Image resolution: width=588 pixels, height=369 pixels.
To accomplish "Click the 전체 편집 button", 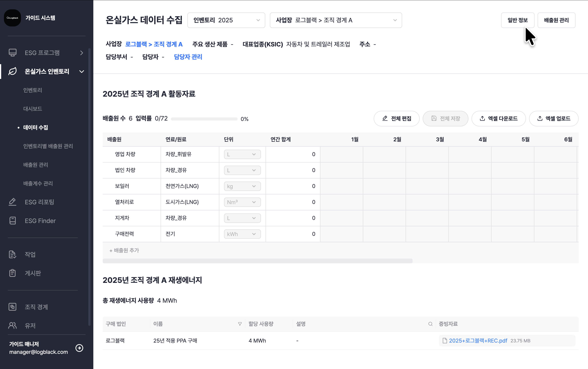I will click(396, 119).
